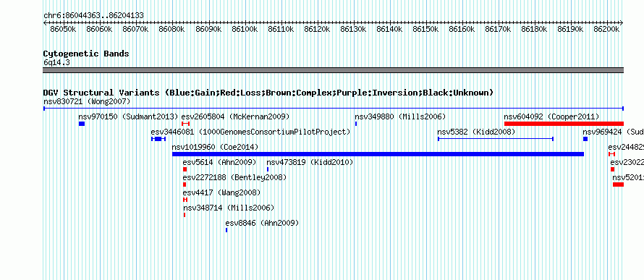This screenshot has width=644, height=280.
Task: Select the blue nsv349880 gain marker
Action: point(356,124)
